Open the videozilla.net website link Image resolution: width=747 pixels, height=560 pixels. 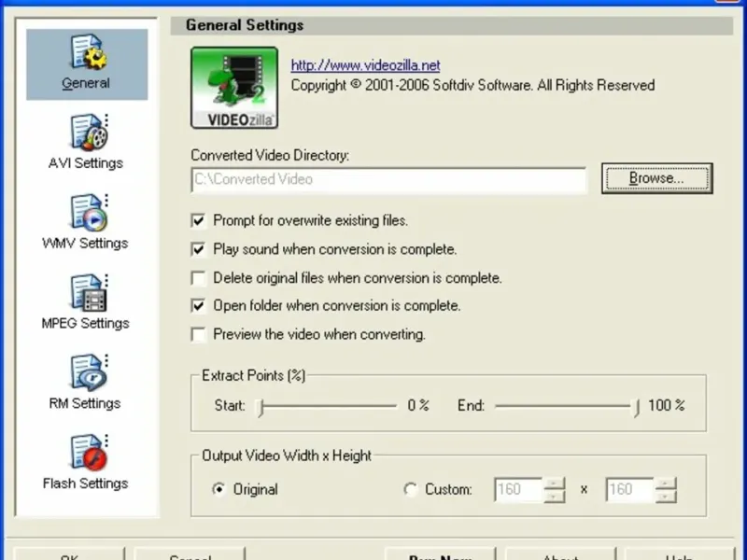365,65
